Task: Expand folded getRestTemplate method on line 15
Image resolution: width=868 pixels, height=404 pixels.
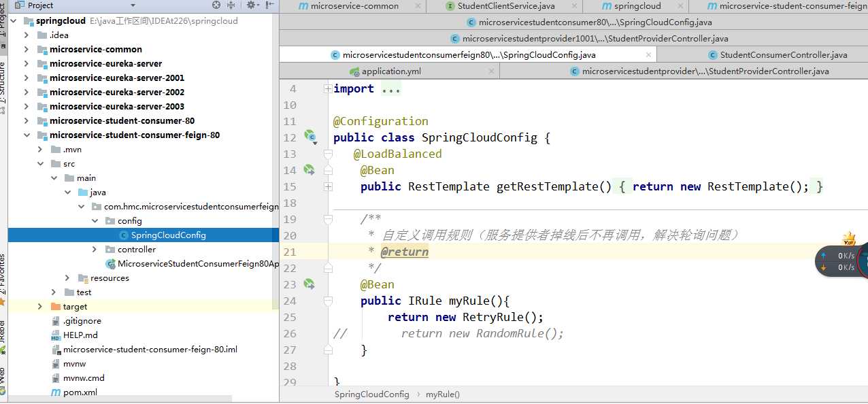Action: pos(328,186)
